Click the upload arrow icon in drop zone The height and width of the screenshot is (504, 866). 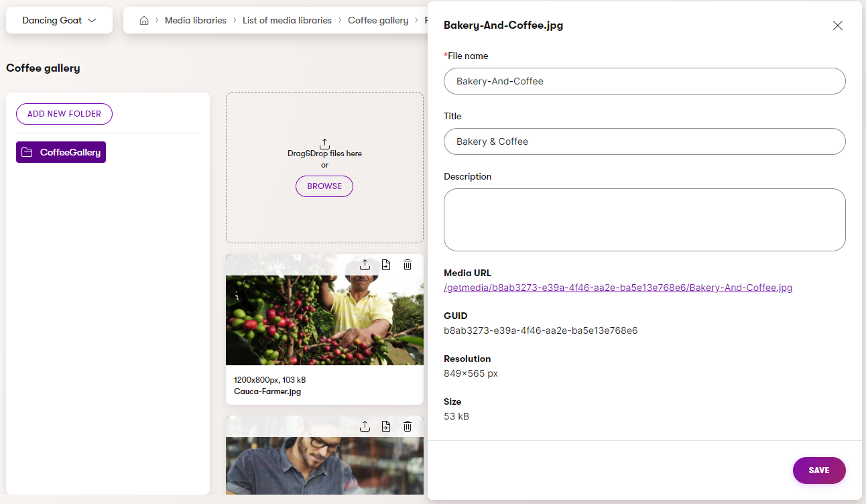(324, 143)
